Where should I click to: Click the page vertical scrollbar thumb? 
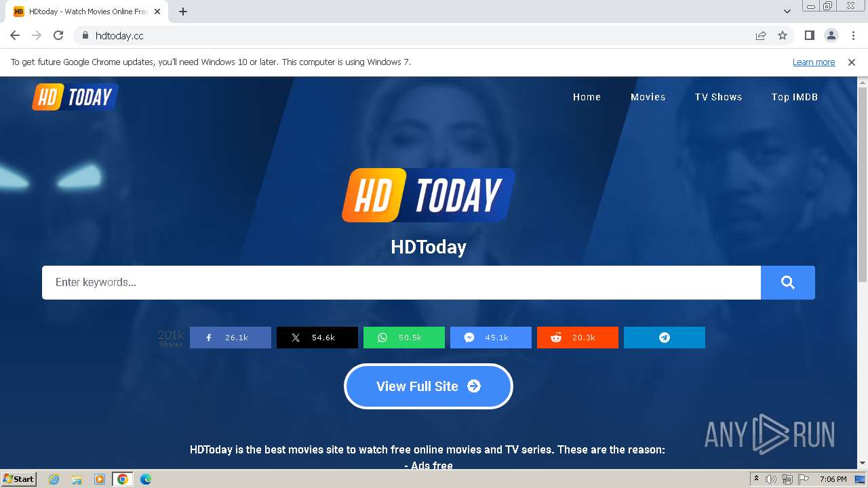(863, 185)
